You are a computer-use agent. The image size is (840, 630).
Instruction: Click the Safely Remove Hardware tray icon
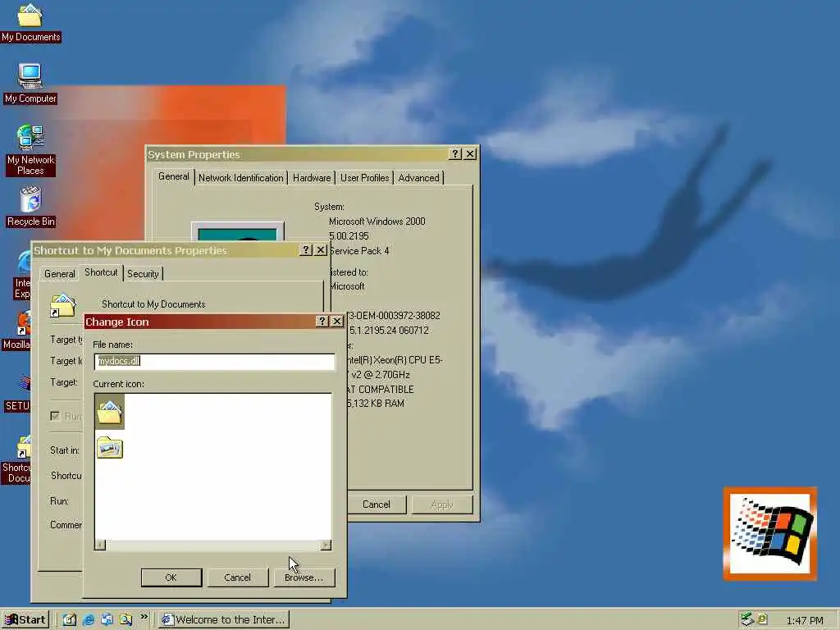click(747, 619)
